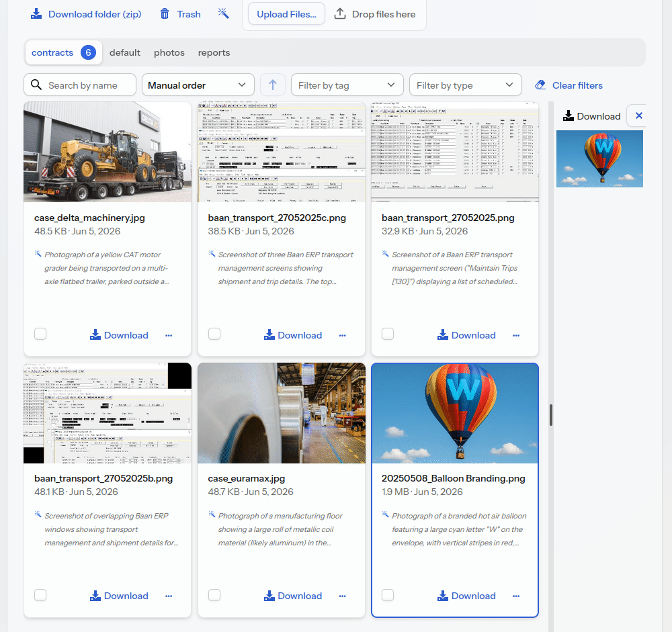The width and height of the screenshot is (672, 632).
Task: Click AI sparkle icon on case_delta_machinery.jpg description
Action: [x=38, y=254]
